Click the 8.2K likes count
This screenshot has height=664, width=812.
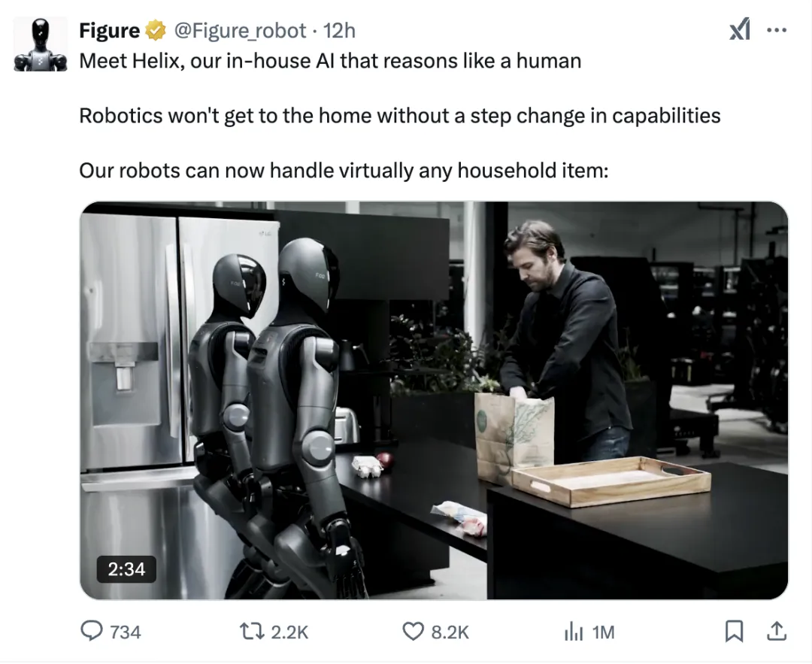click(450, 632)
